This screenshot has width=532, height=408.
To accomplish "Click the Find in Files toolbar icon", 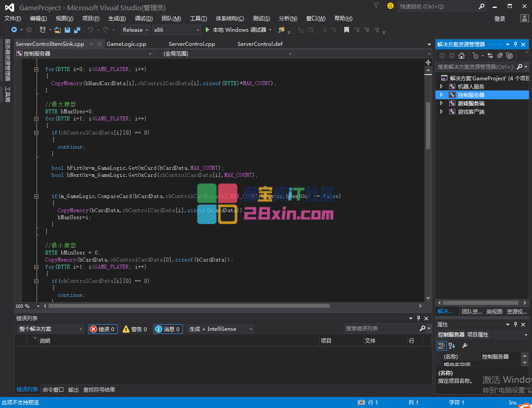I will pos(282,30).
